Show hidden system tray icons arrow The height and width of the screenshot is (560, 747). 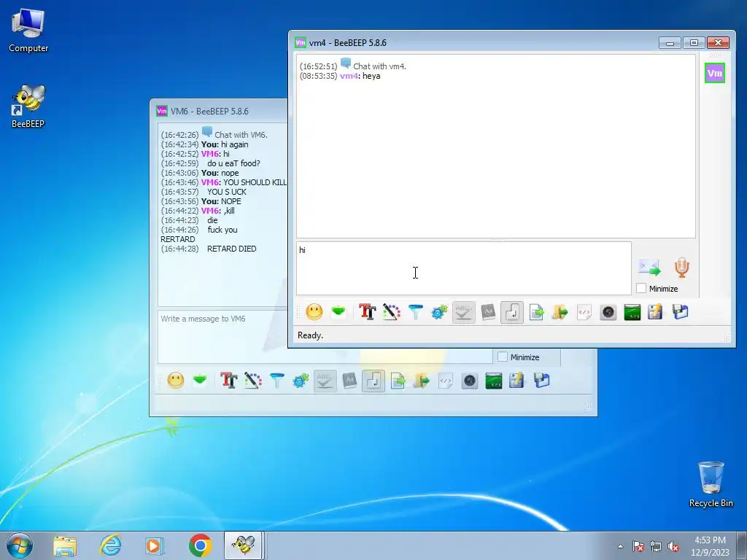tap(620, 546)
